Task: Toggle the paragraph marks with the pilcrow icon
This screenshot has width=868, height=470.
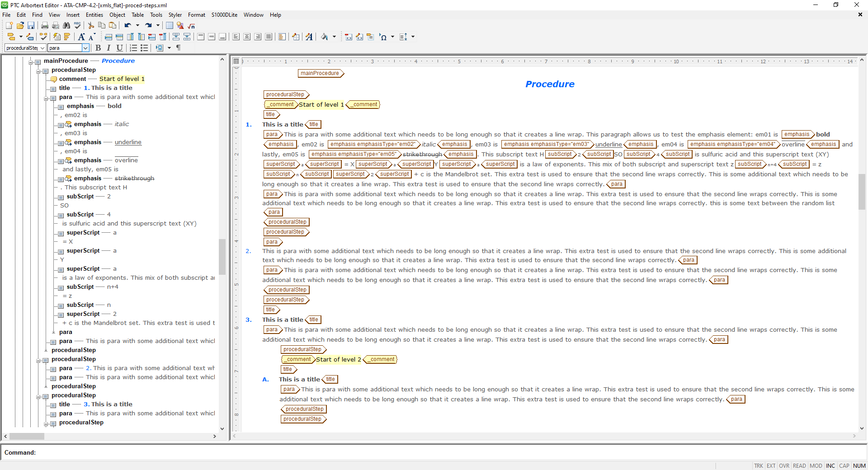Action: (178, 48)
